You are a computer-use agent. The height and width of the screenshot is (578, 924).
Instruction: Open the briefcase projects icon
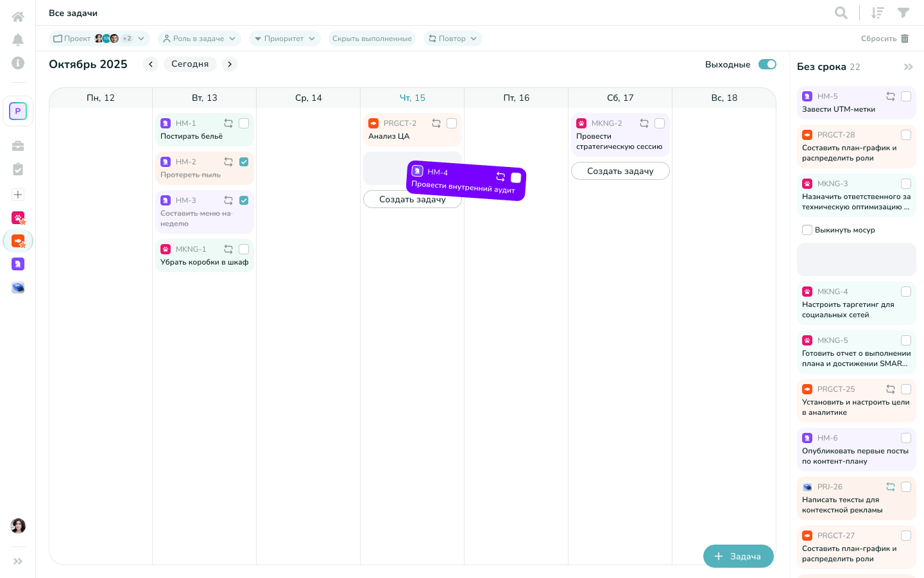[x=18, y=146]
